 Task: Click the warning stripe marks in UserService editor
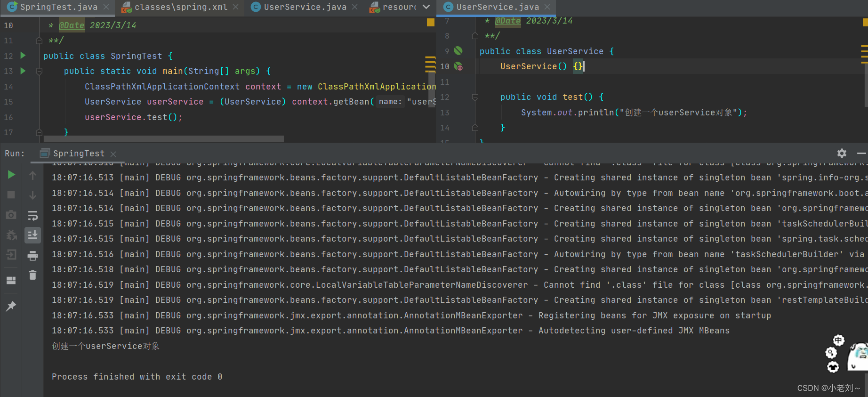click(864, 54)
